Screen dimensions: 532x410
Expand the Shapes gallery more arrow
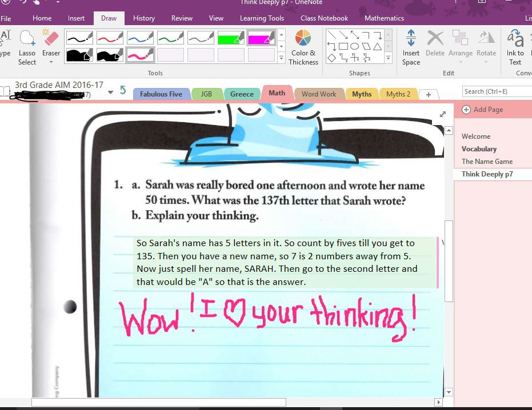click(x=389, y=58)
